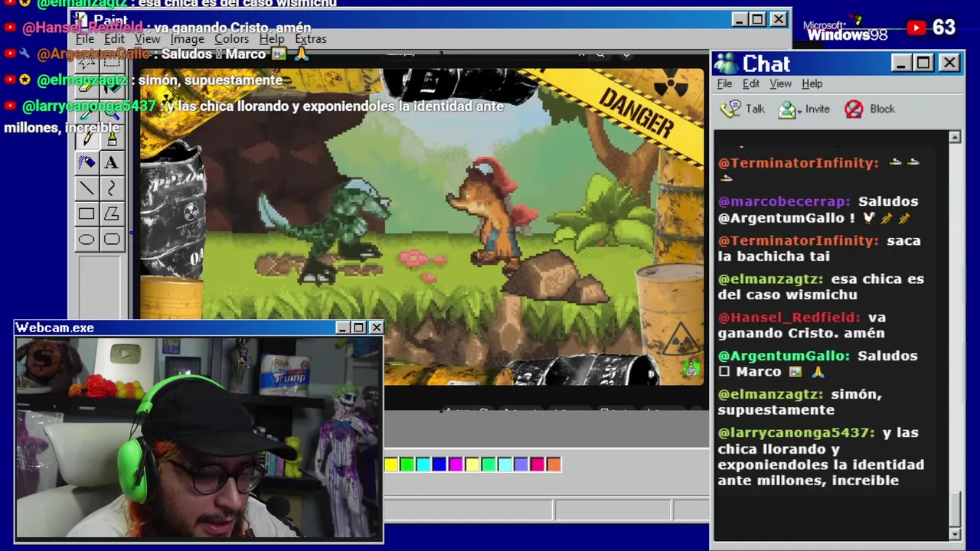Click the Talk icon in Chat
The image size is (980, 551).
[x=730, y=109]
